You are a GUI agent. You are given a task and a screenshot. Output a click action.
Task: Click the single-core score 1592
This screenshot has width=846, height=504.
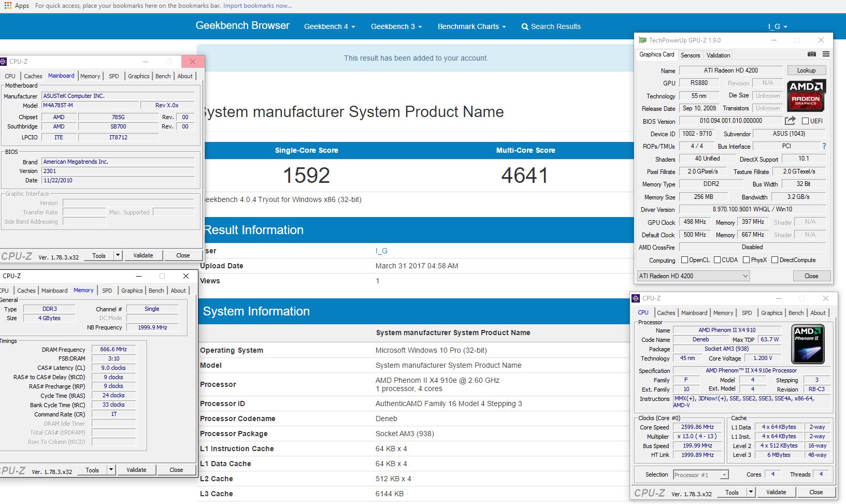click(306, 176)
